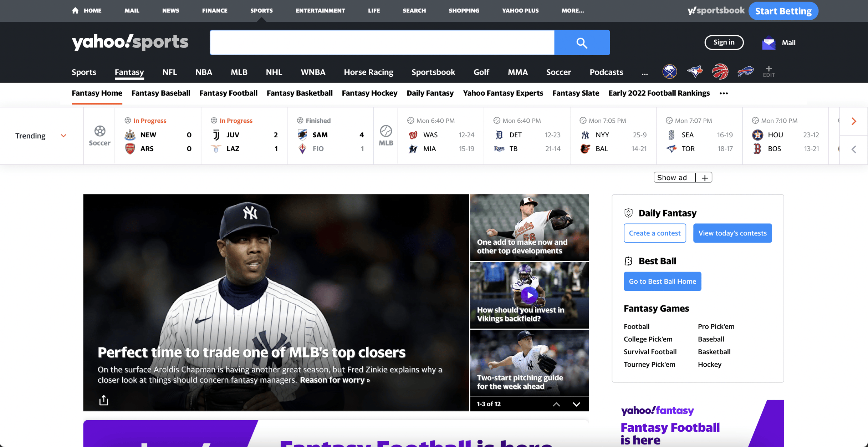Open the Hockey fantasy game link

click(709, 365)
